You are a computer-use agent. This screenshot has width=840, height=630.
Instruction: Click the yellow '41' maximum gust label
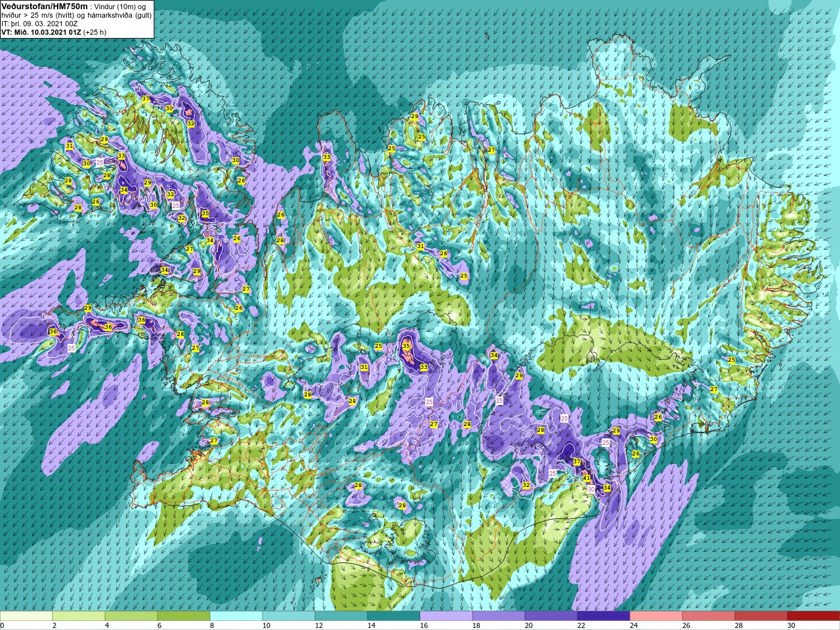(587, 478)
